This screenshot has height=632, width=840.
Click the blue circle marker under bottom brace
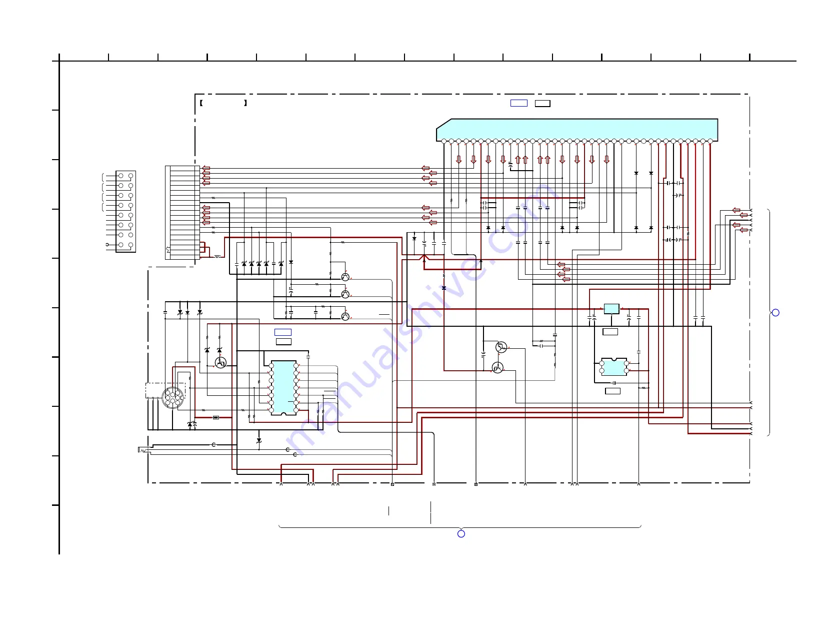pos(461,534)
